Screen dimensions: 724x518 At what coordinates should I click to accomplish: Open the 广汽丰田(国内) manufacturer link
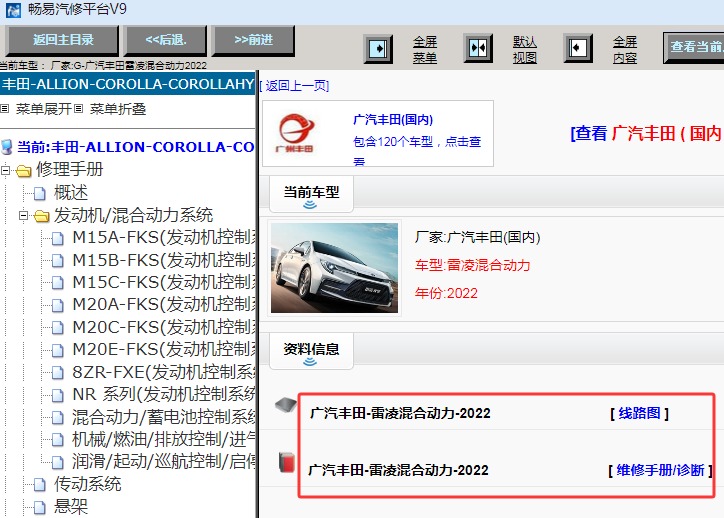click(393, 120)
